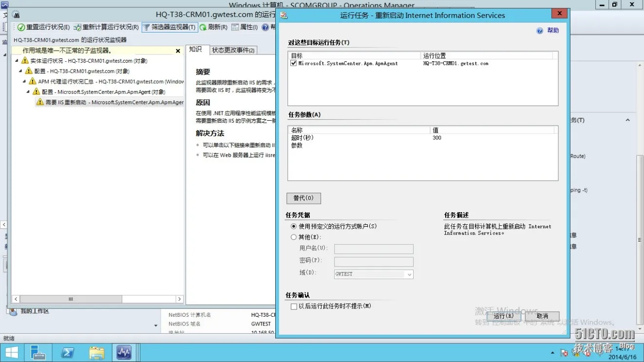644x362 pixels.
Task: Click 我的工作区 in the navigation pane
Action: pos(35,311)
